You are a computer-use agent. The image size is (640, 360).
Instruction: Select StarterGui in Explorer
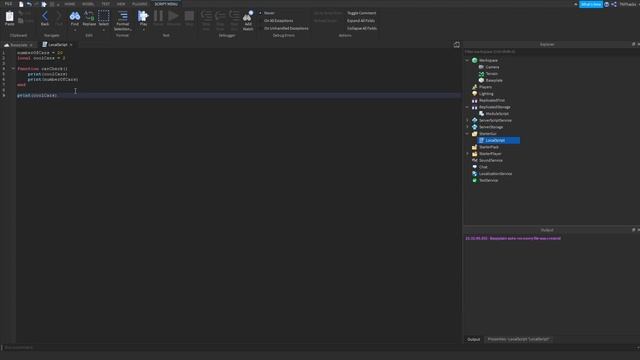(488, 134)
